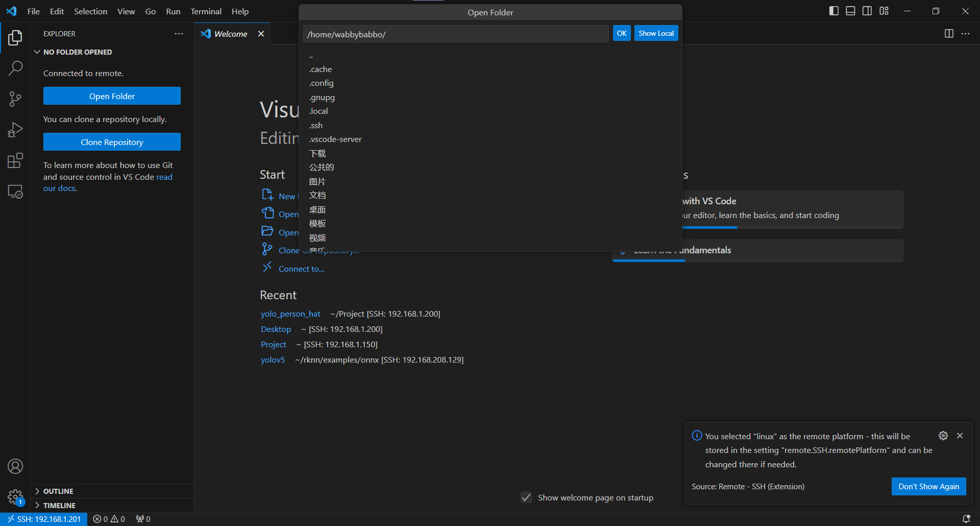
Task: Open the File menu
Action: pos(34,11)
